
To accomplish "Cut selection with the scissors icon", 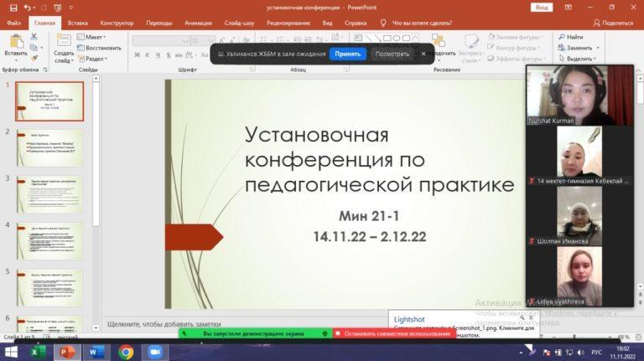I will (x=34, y=37).
